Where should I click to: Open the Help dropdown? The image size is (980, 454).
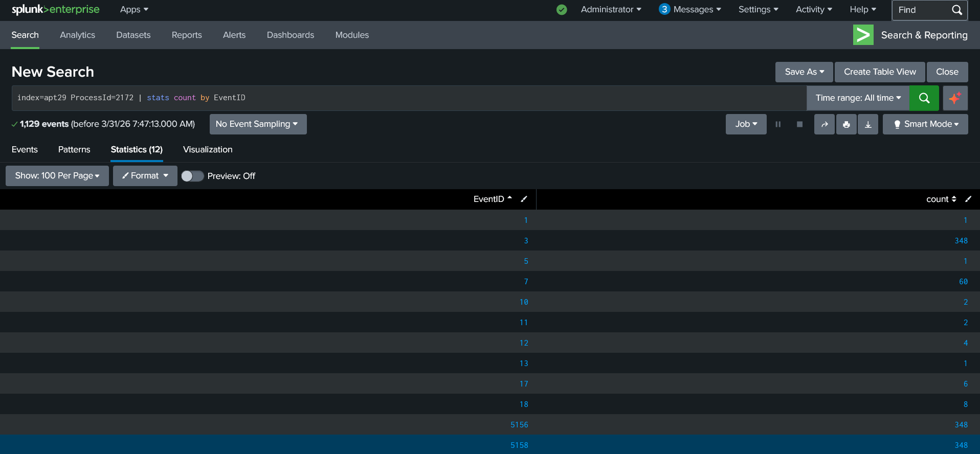863,9
